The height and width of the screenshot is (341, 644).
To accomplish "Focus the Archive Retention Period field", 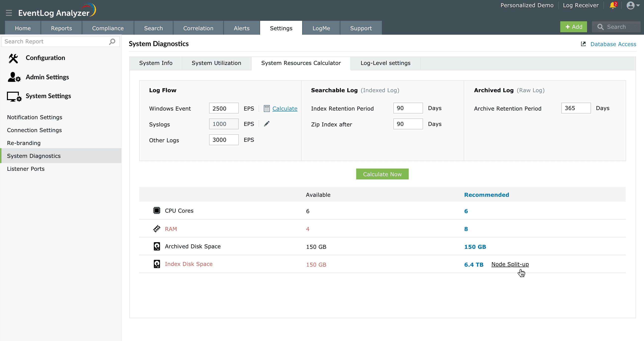I will pyautogui.click(x=575, y=108).
